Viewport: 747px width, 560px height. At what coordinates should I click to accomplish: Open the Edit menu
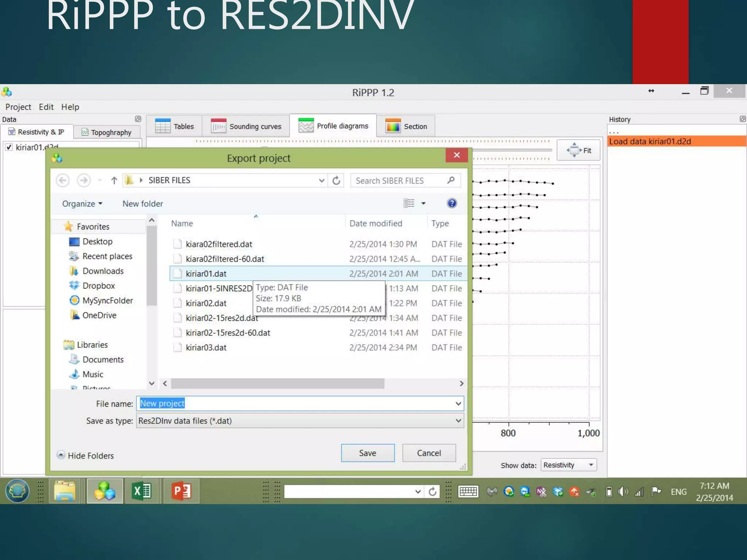pyautogui.click(x=46, y=107)
